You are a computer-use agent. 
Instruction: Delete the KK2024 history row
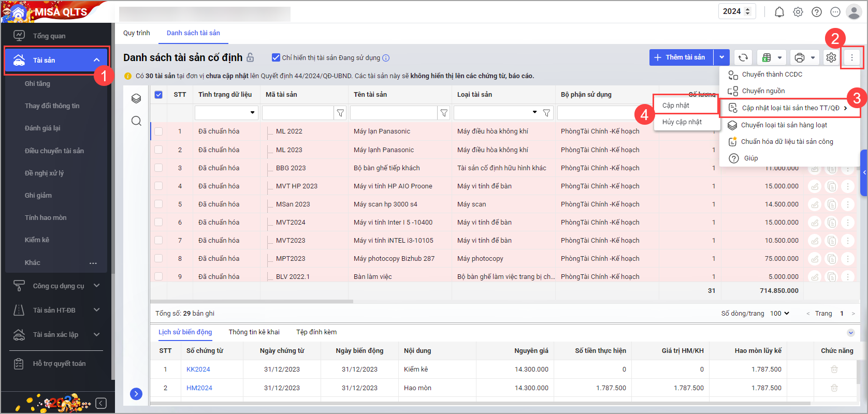(834, 369)
